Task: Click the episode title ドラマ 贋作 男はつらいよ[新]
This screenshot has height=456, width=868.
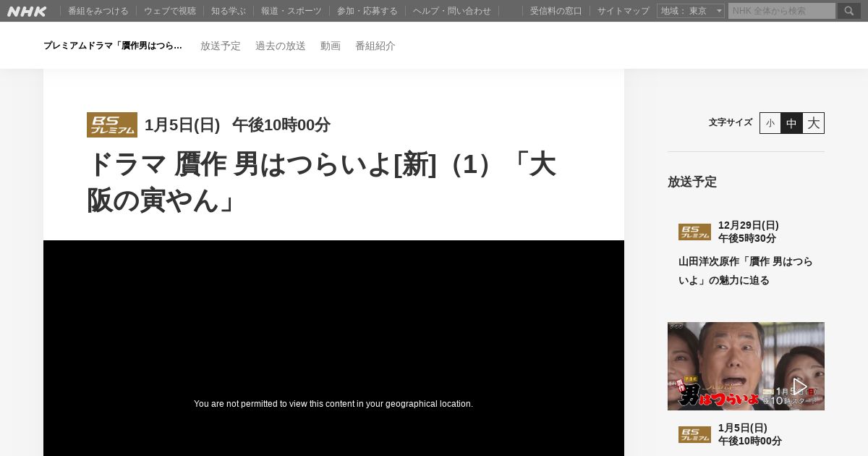Action: point(321,182)
